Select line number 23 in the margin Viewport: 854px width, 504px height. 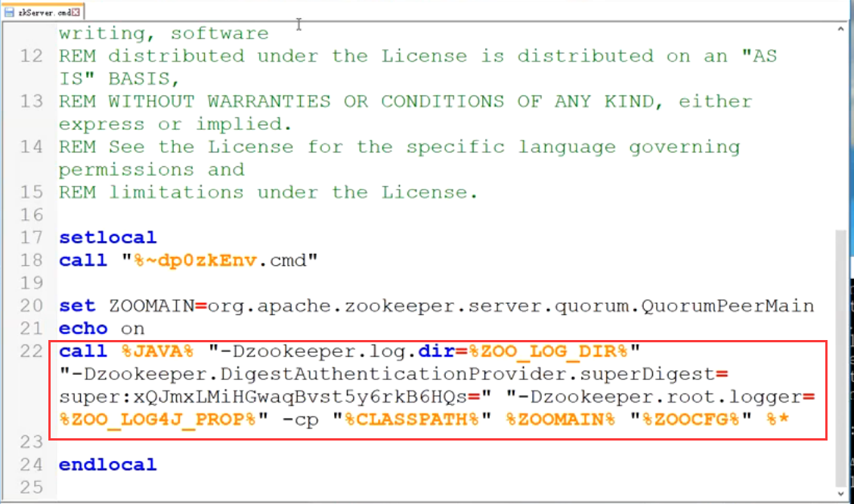pos(31,442)
